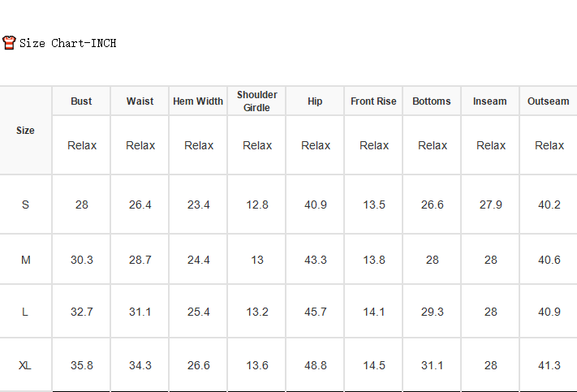Screen dimensions: 577x392
Task: Select the M size row label
Action: 25,260
